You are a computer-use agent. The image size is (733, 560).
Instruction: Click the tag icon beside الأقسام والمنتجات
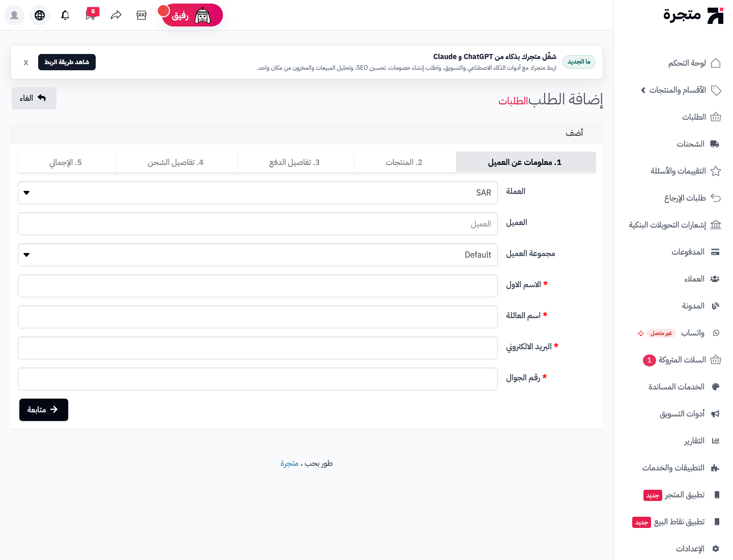[716, 90]
